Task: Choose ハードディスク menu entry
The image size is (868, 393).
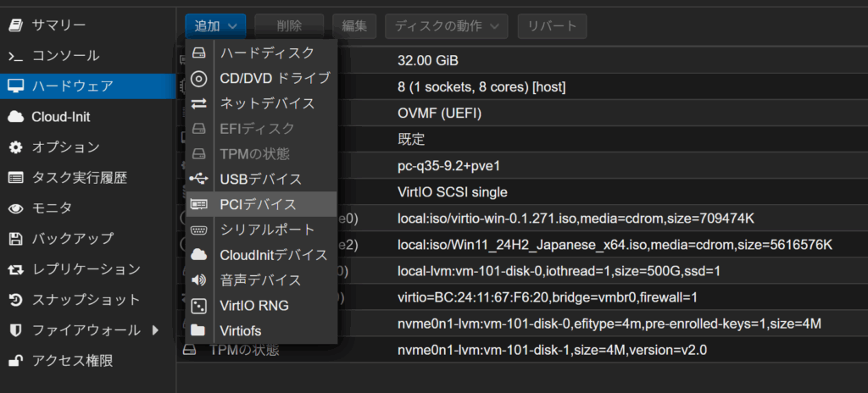Action: tap(267, 53)
